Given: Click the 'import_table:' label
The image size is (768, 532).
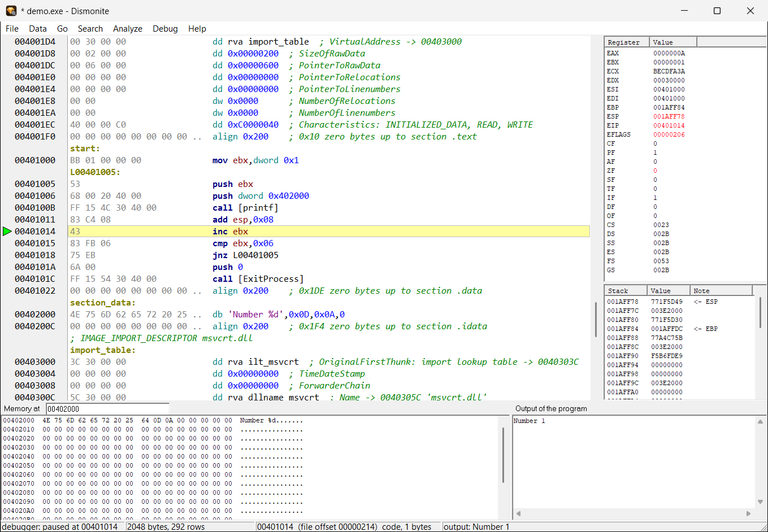Looking at the screenshot, I should 102,350.
